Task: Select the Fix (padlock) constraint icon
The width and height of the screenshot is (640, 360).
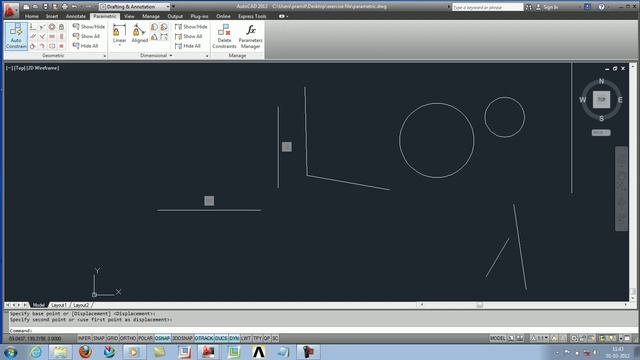Action: (x=61, y=27)
